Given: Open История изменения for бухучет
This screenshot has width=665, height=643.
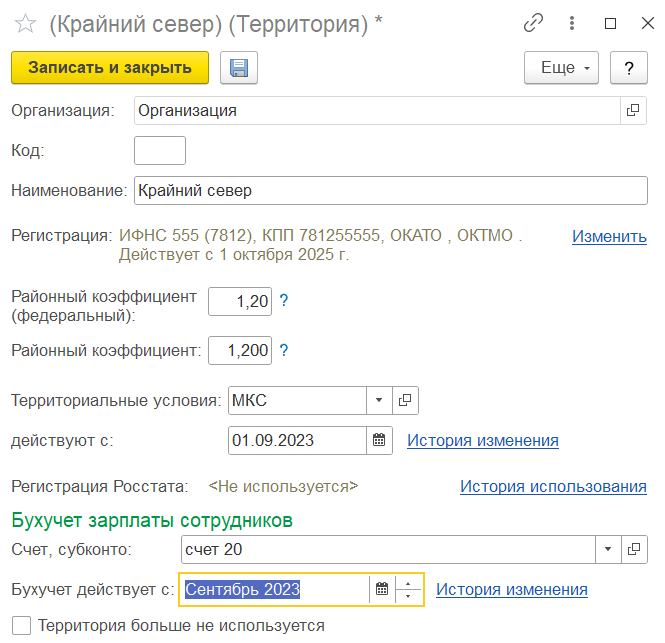Looking at the screenshot, I should click(x=511, y=589).
